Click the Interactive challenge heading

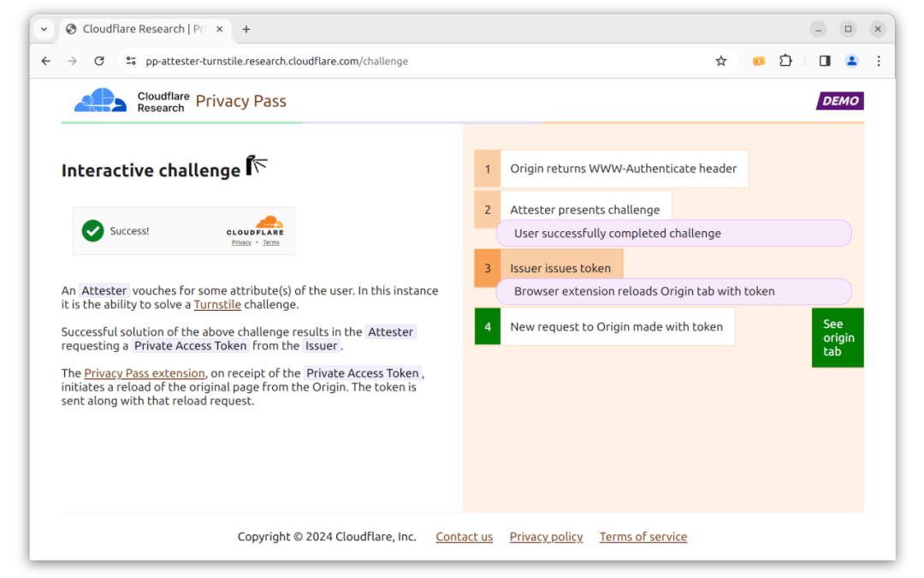pos(151,170)
